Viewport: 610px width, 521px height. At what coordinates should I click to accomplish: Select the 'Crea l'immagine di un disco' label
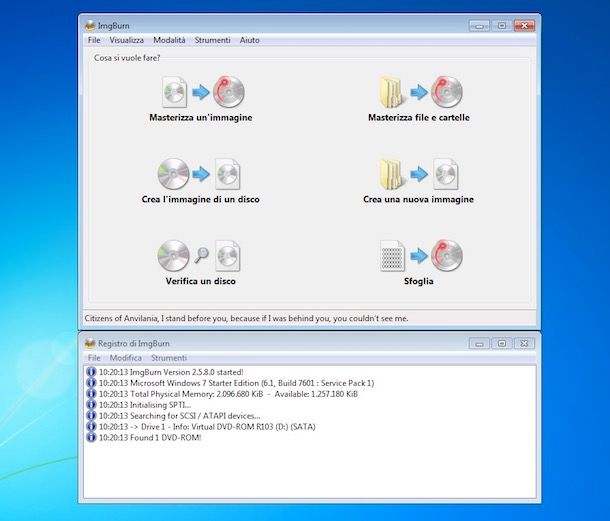[200, 199]
